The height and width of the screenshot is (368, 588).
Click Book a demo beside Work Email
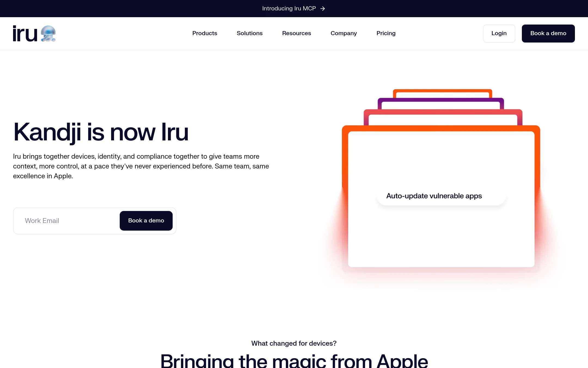point(146,221)
